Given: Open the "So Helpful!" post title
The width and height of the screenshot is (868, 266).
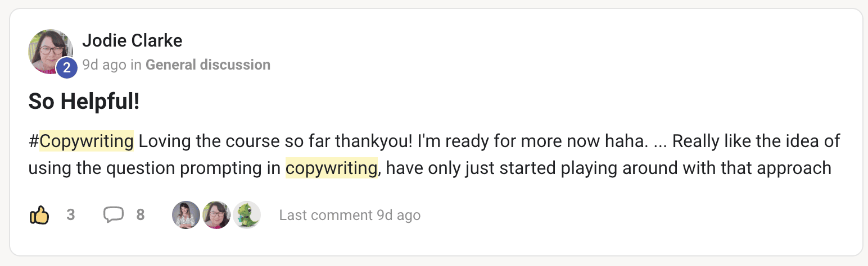Looking at the screenshot, I should coord(84,102).
